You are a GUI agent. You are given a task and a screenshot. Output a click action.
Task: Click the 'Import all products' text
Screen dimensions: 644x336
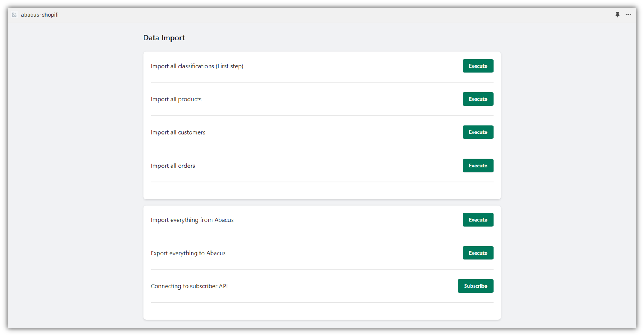(176, 99)
